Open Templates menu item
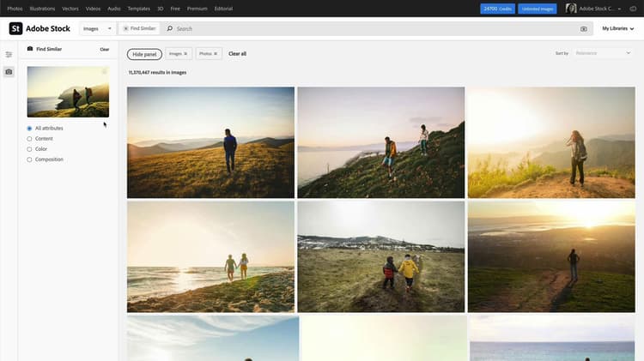Viewport: 644px width, 361px height. click(x=139, y=9)
